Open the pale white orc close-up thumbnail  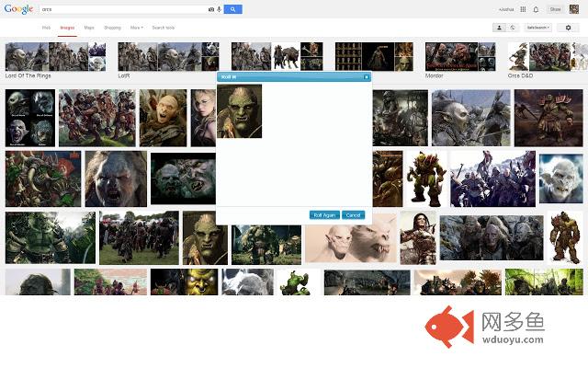pos(561,178)
